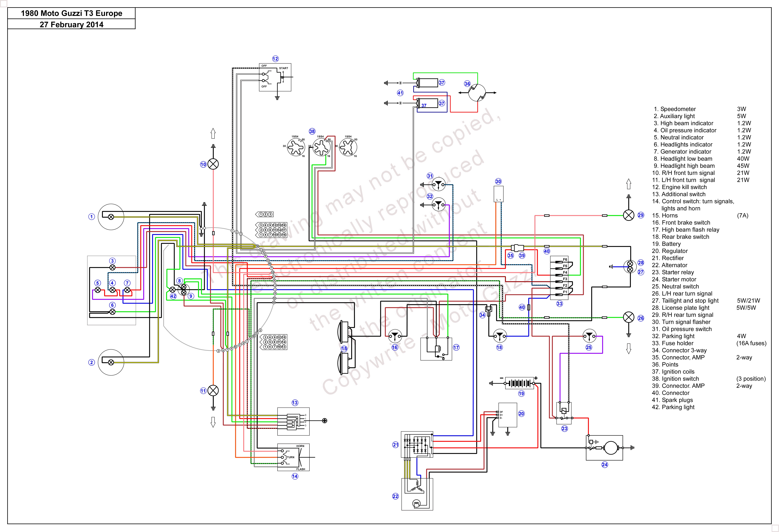Select the R/H rear turn signal lamp 29
Image resolution: width=779 pixels, height=532 pixels.
coord(628,215)
